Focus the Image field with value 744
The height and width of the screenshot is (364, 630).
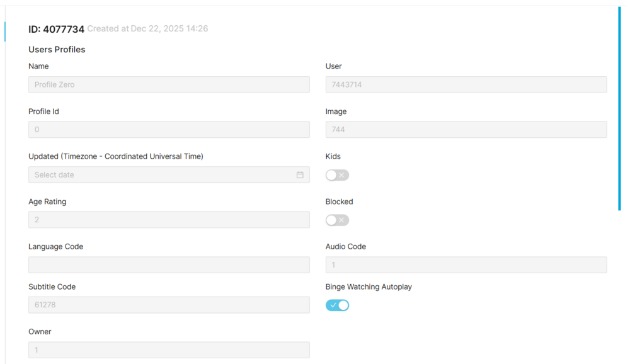point(466,130)
